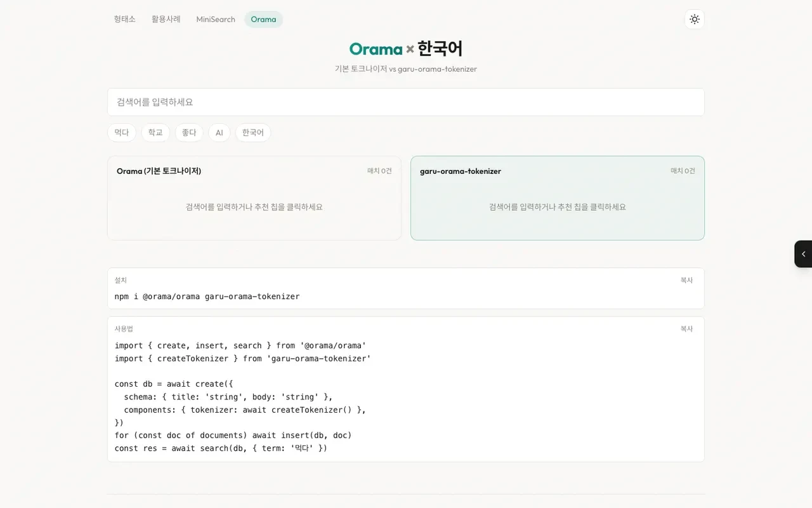Click the for const doc of documents line
The height and width of the screenshot is (508, 812).
pyautogui.click(x=233, y=436)
